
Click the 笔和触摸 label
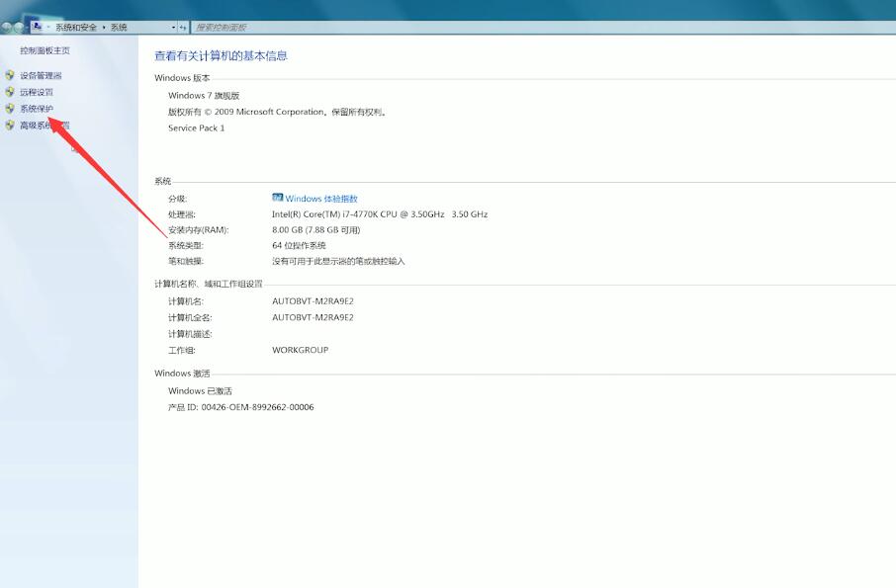pos(186,262)
